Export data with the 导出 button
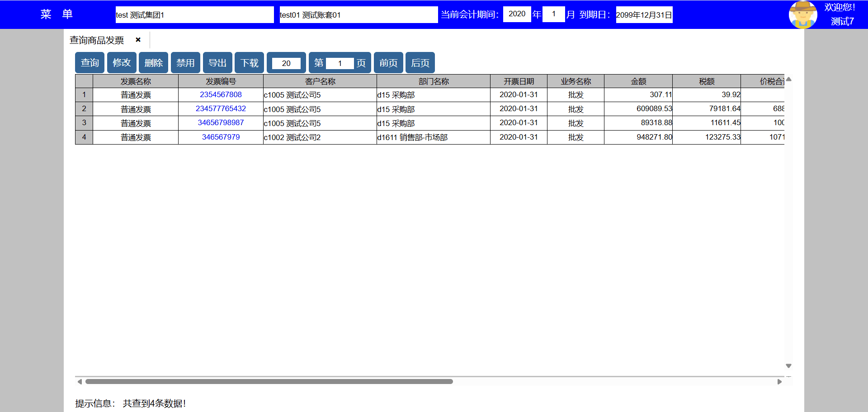 tap(217, 63)
